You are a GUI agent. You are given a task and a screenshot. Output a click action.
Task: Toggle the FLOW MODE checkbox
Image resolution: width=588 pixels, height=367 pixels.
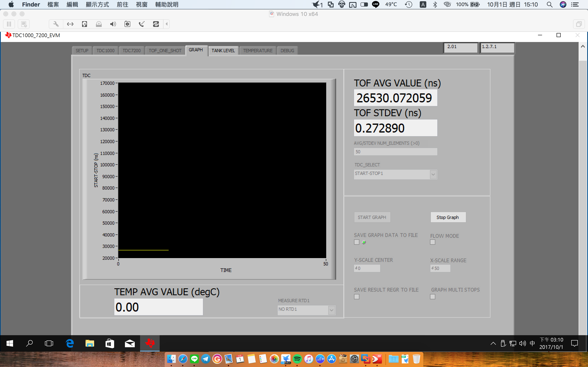point(432,242)
